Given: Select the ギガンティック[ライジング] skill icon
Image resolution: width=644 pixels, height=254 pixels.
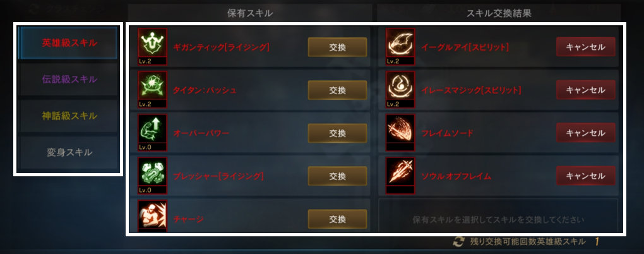Looking at the screenshot, I should click(152, 47).
